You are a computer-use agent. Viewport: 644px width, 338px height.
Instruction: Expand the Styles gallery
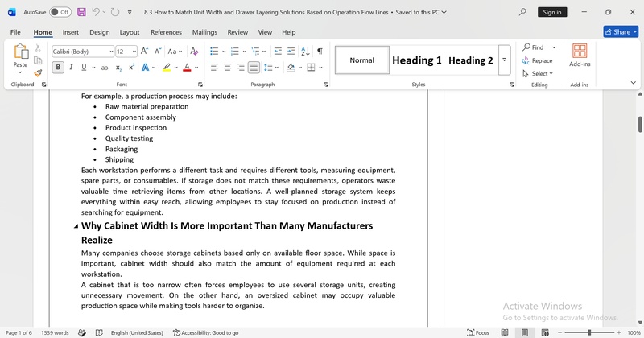(x=505, y=60)
